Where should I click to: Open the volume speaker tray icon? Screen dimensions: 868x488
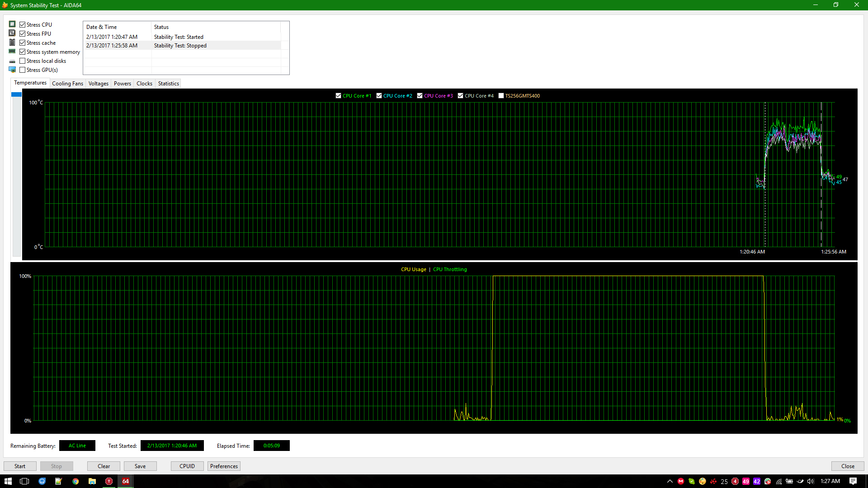pos(811,481)
